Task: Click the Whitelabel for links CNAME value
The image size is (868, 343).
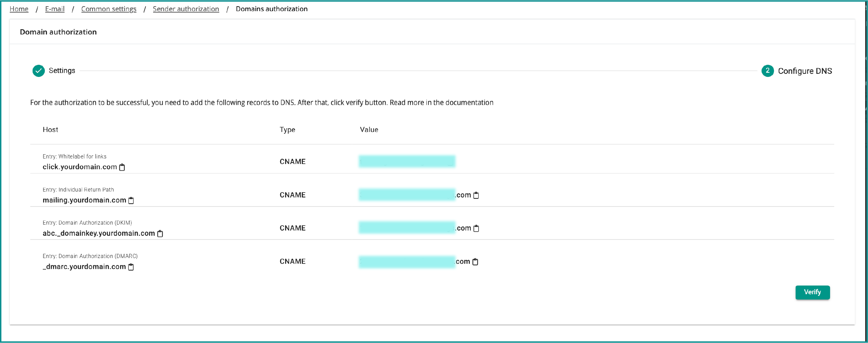Action: [407, 162]
